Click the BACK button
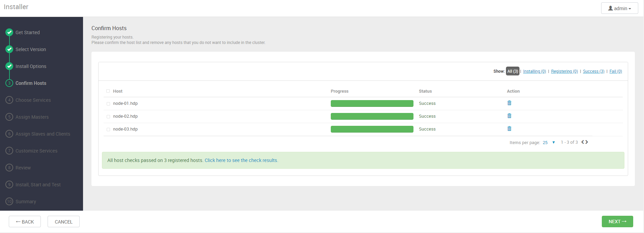The height and width of the screenshot is (233, 644). [x=25, y=222]
